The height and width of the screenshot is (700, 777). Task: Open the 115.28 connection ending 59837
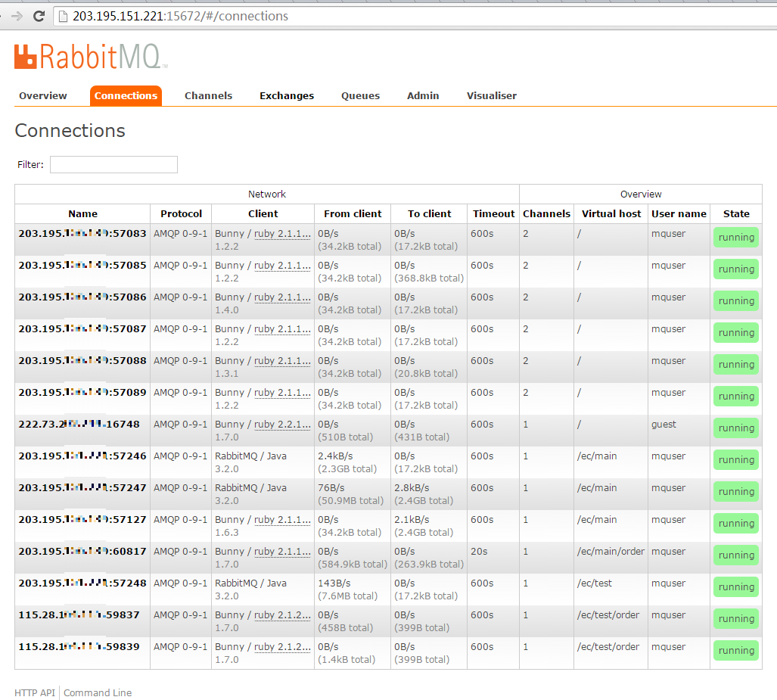(79, 614)
